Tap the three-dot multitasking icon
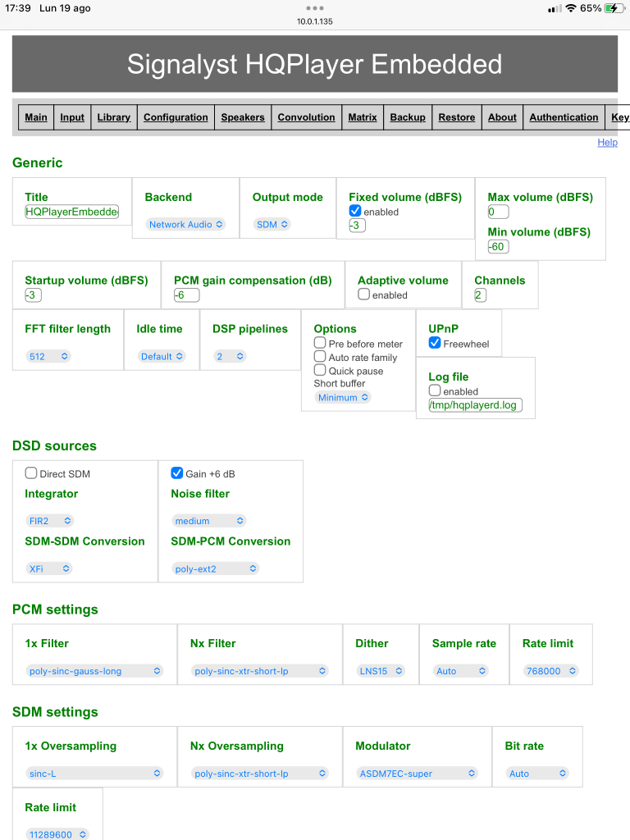Viewport: 630px width, 840px height. (x=315, y=8)
